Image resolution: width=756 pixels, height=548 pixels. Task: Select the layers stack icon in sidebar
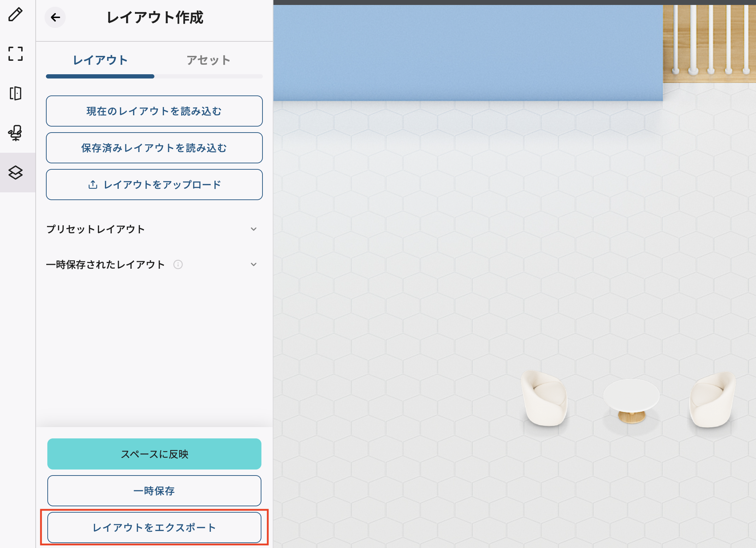coord(16,173)
